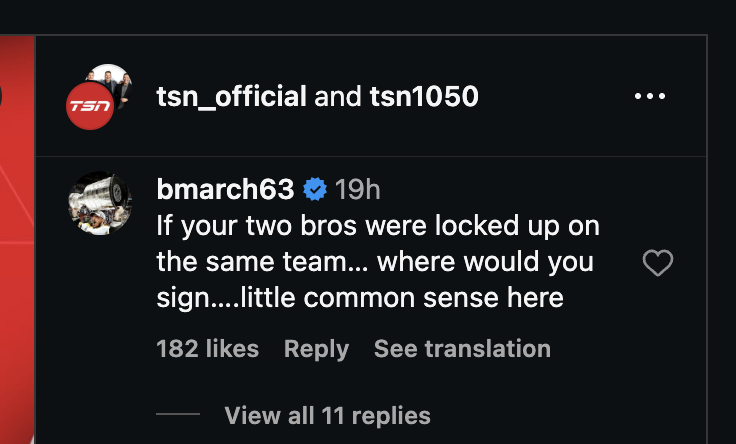The image size is (736, 444).
Task: Show who liked via 182 likes
Action: (x=207, y=349)
